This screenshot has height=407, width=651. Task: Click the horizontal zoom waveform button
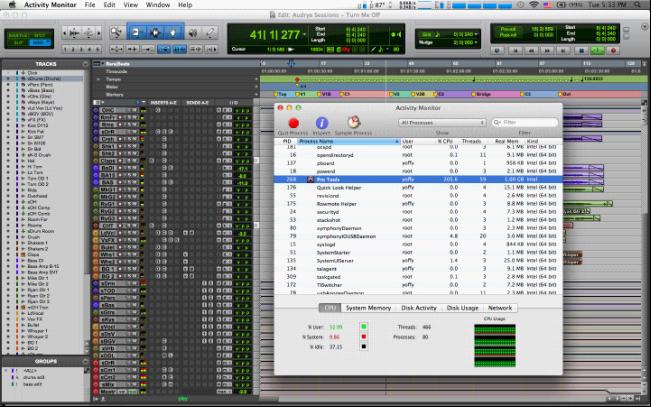tap(74, 32)
